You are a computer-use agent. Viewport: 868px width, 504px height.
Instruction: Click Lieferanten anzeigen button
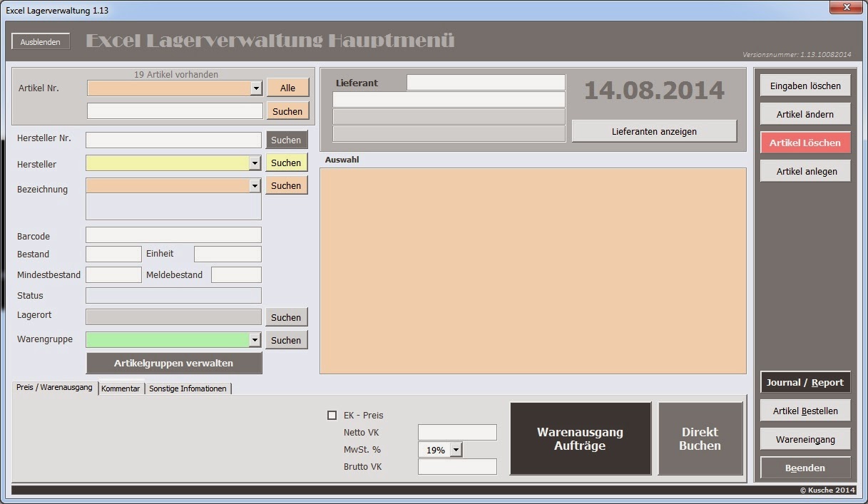coord(654,131)
